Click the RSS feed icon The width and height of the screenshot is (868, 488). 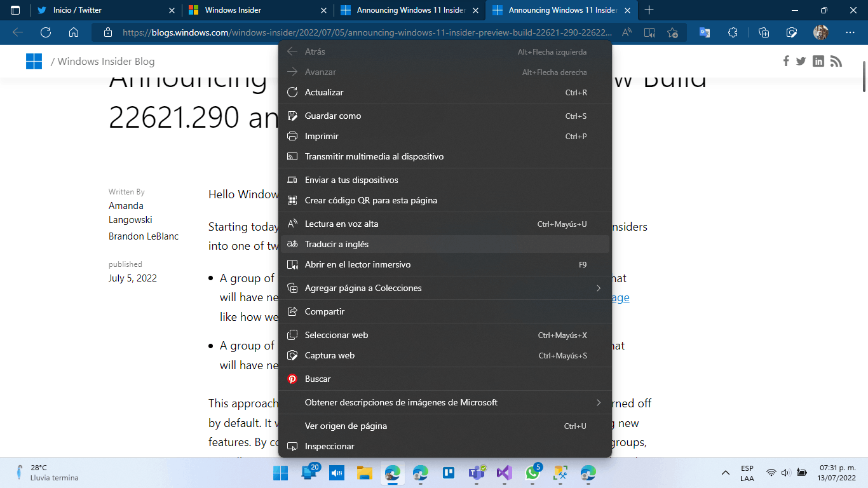point(836,61)
